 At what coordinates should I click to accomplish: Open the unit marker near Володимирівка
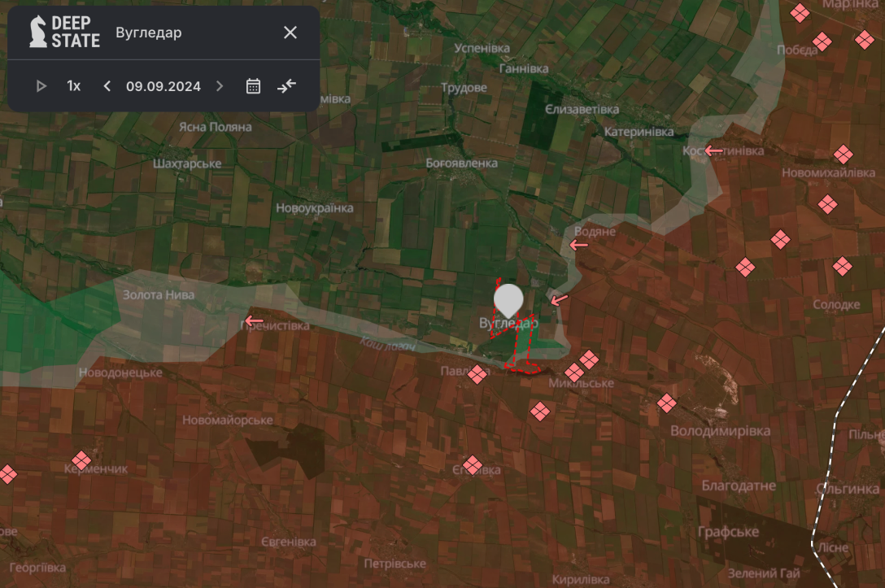(x=667, y=403)
